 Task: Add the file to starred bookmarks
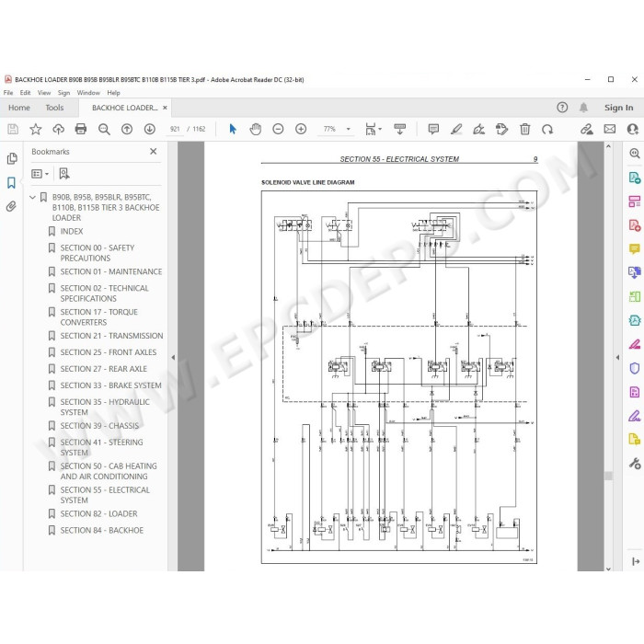tap(36, 130)
